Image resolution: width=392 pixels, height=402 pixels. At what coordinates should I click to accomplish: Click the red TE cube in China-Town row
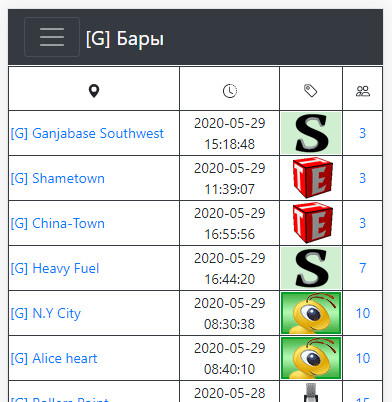312,223
